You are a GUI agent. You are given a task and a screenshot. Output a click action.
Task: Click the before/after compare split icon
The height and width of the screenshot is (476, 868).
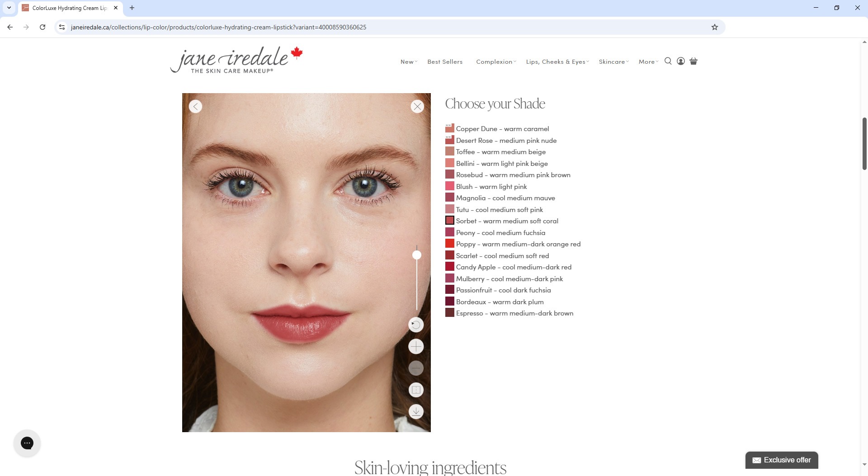click(x=416, y=390)
